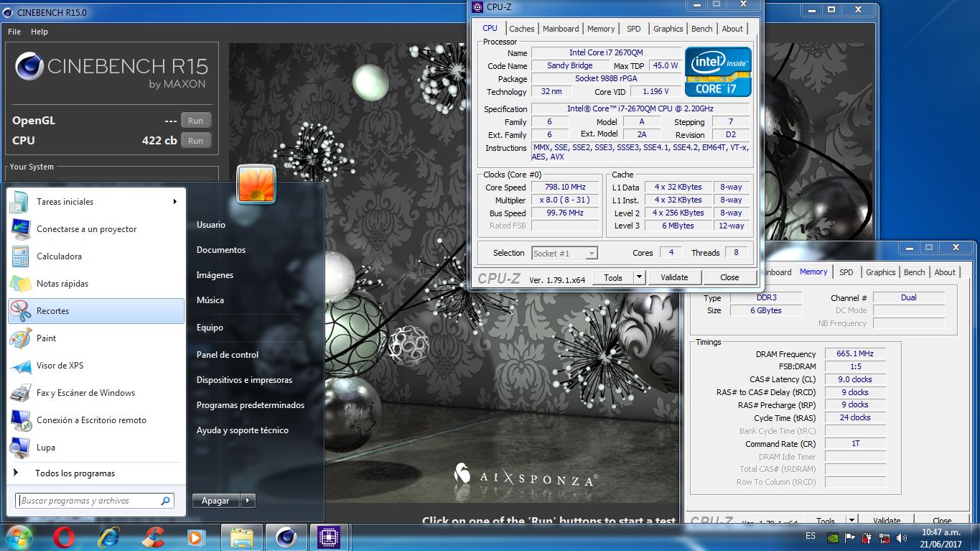Viewport: 980px width, 551px height.
Task: Open Conexión a Escritorio remoto
Action: (96, 420)
